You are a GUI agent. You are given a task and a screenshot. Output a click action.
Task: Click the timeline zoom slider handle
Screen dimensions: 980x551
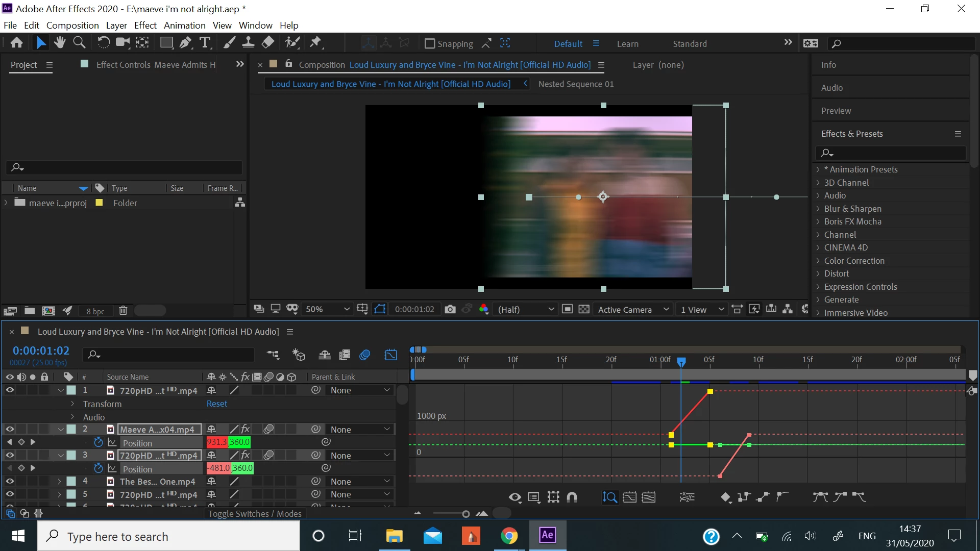pyautogui.click(x=465, y=514)
